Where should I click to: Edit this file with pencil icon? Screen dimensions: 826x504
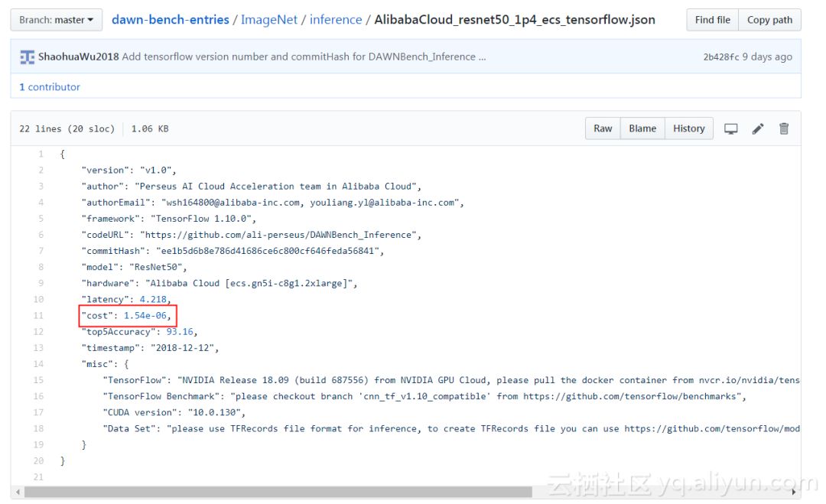757,129
